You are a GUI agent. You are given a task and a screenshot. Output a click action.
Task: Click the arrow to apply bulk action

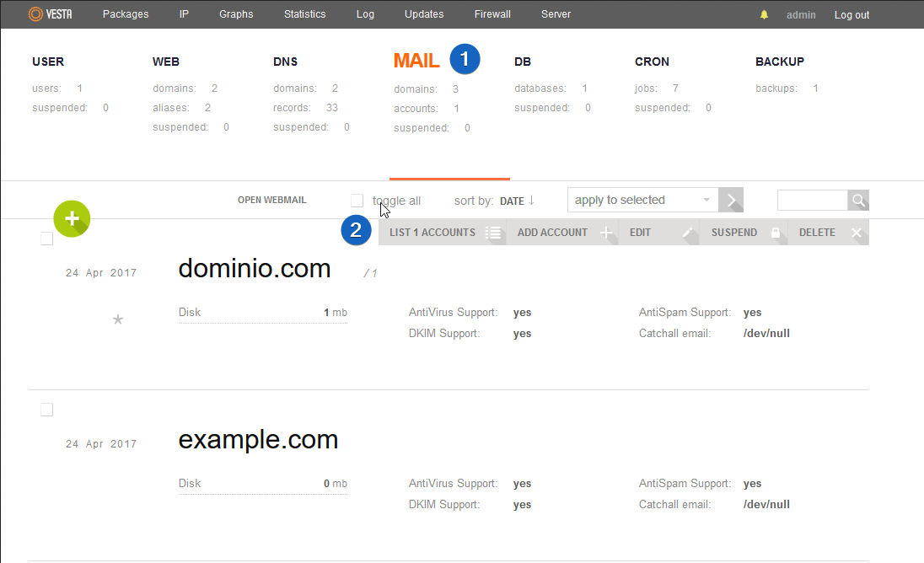coord(731,201)
